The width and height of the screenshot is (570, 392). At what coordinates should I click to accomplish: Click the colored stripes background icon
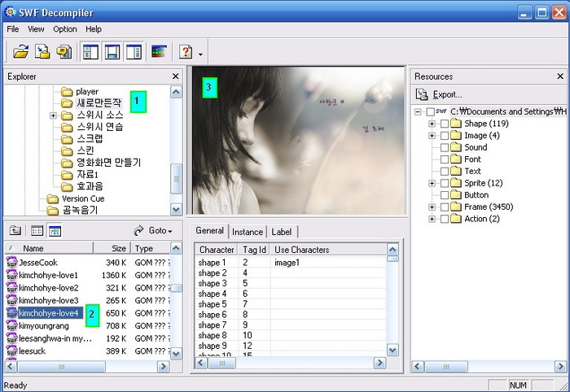(159, 52)
